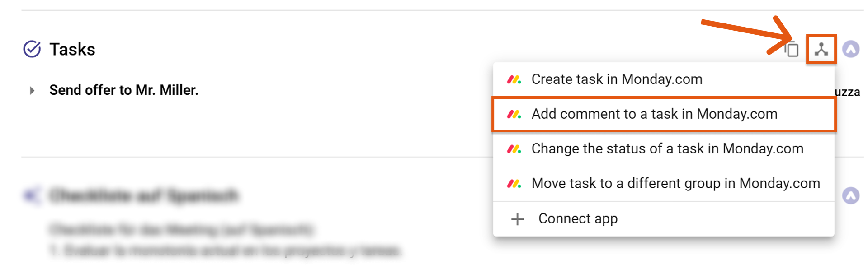Expand the "Send offer to Mr. Miller." task
Screen dimensions: 868x269
point(32,90)
